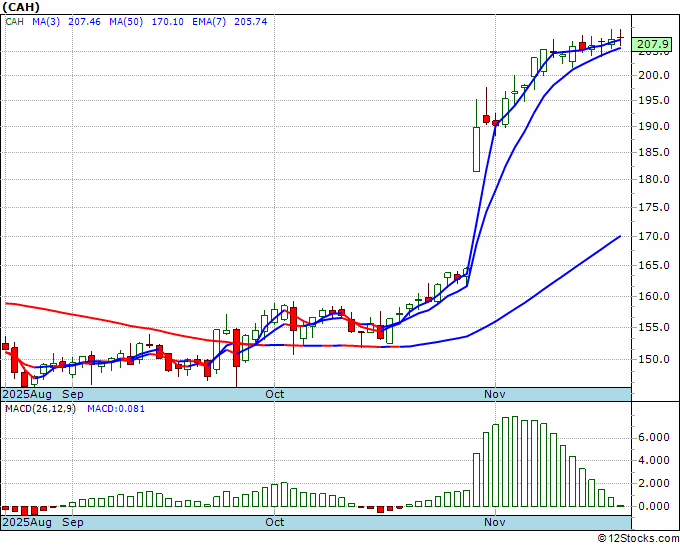Click the 207.9 current price tag

[x=652, y=44]
